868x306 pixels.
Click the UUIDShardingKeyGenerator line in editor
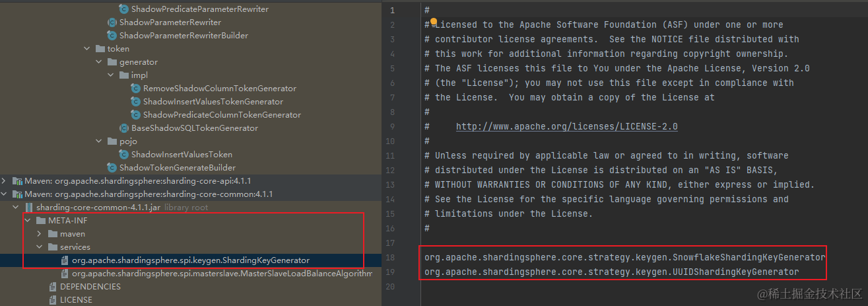tap(611, 272)
